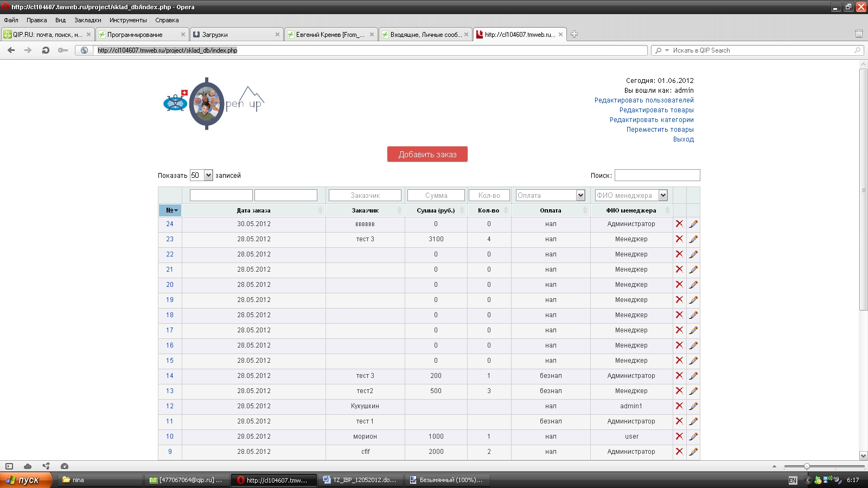868x488 pixels.
Task: Open the ФИО менеджера filter dropdown
Action: click(x=631, y=195)
